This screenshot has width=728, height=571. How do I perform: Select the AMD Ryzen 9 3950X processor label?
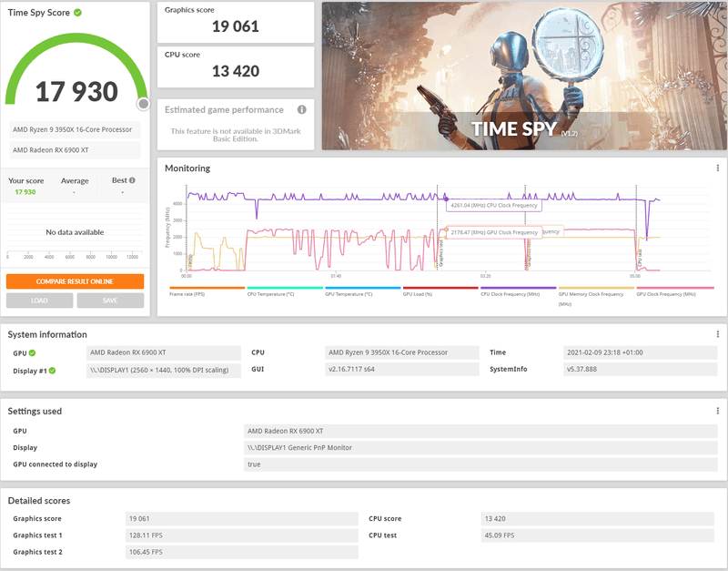point(75,129)
